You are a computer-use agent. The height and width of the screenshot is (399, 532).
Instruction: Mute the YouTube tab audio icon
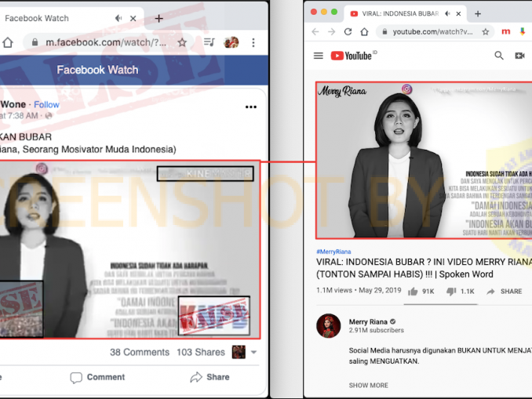(447, 13)
